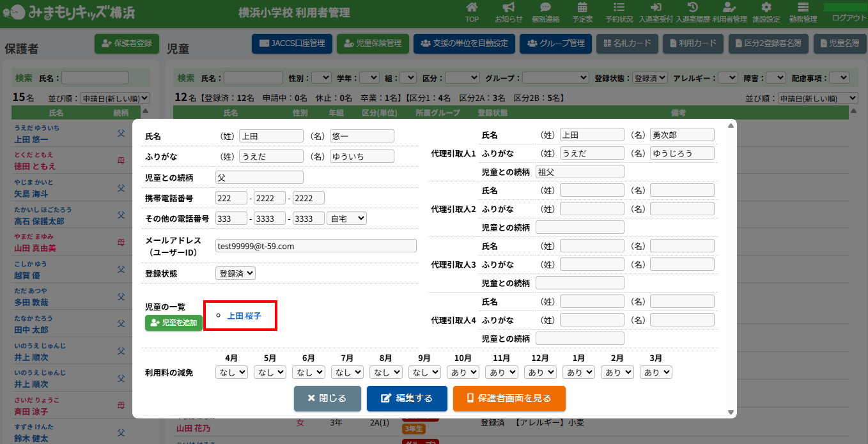
Task: Open the 予定表 calendar icon
Action: tap(582, 8)
